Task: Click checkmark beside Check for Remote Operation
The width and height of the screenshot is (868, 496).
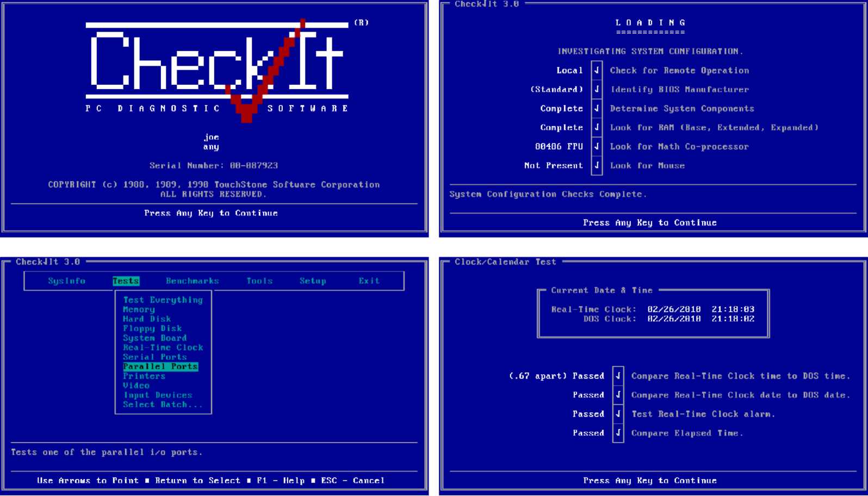Action: coord(597,70)
